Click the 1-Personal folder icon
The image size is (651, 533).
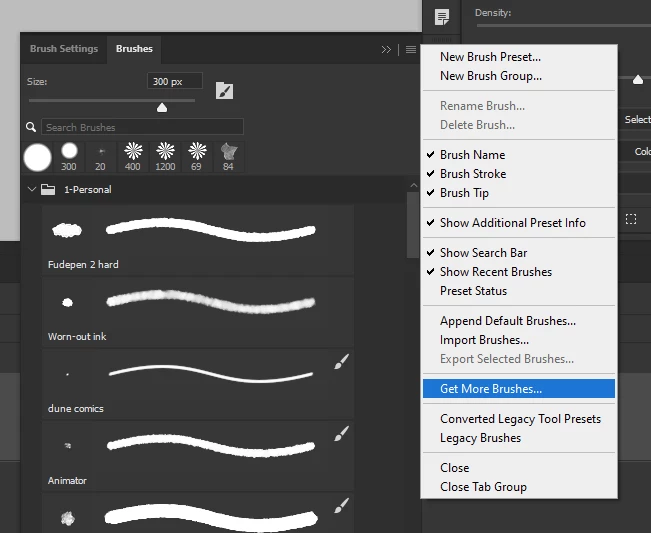tap(48, 190)
